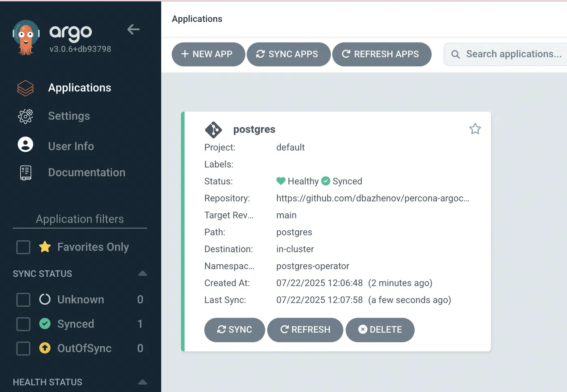Collapse sidebar with the back arrow
This screenshot has width=567, height=392.
[133, 29]
